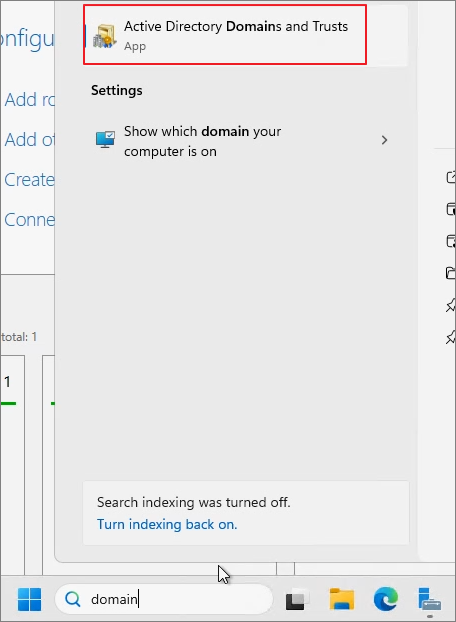Click the 'Settings' section heading in search results
The image size is (456, 622).
click(x=117, y=90)
